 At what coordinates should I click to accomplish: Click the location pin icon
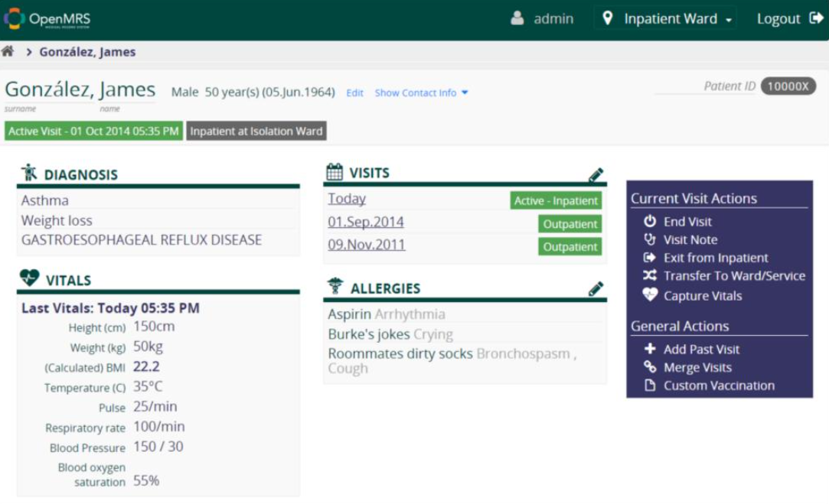pyautogui.click(x=608, y=18)
